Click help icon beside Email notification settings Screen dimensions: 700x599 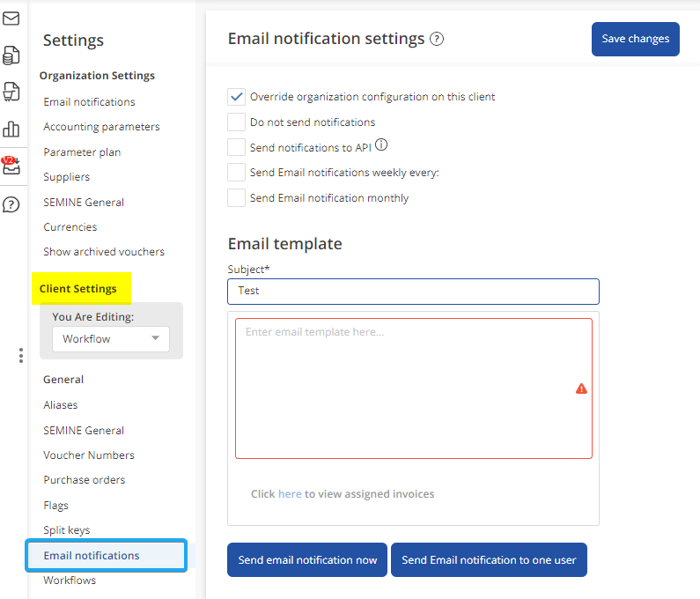[x=437, y=39]
